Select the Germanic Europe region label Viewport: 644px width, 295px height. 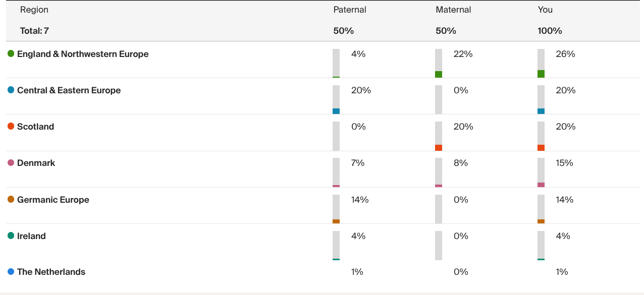(53, 200)
